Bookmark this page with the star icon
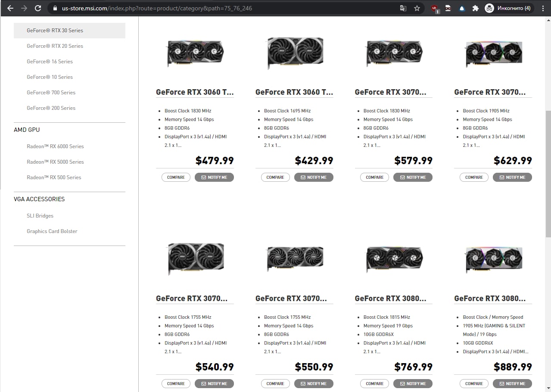551x392 pixels. pos(417,8)
